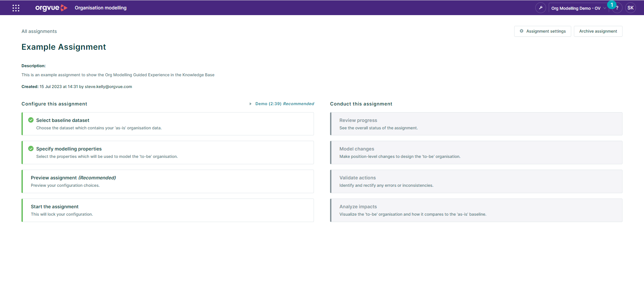Image resolution: width=644 pixels, height=303 pixels.
Task: Click the orgvue logo
Action: click(x=51, y=8)
